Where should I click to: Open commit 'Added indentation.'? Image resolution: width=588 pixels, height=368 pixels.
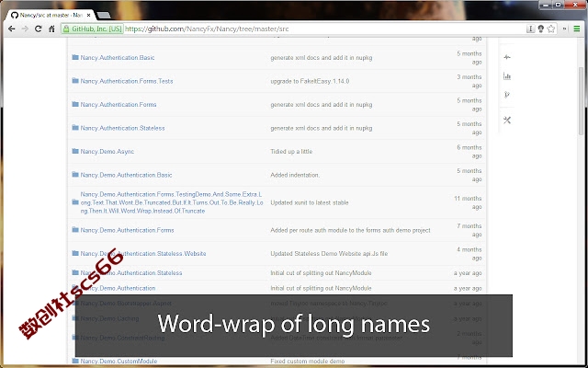click(x=295, y=175)
